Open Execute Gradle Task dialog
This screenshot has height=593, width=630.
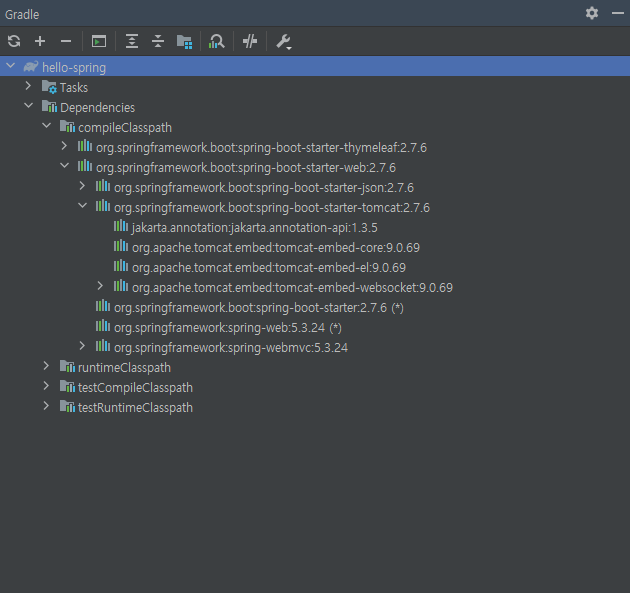[x=99, y=41]
